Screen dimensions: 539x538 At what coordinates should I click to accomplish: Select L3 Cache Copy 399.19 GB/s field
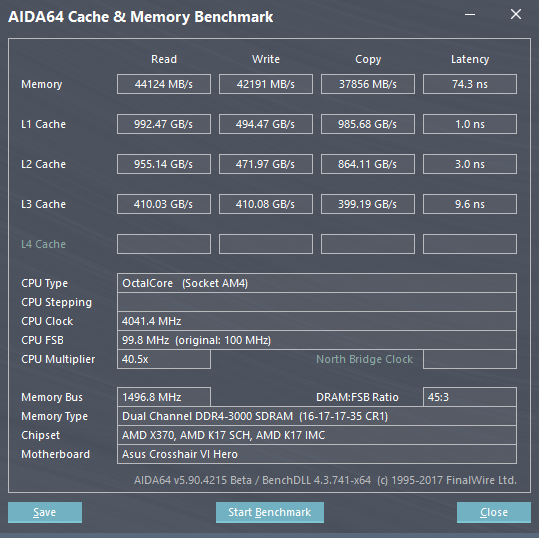click(x=368, y=204)
